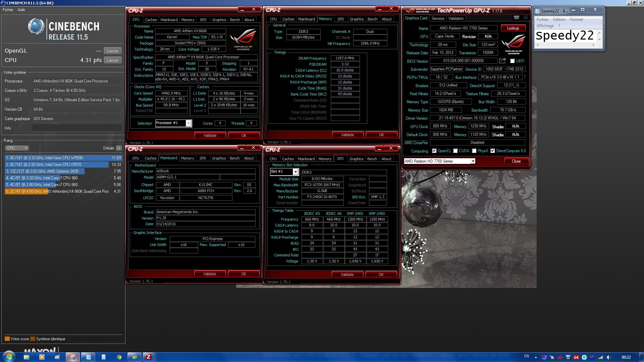Screen dimensions: 644x362
Task: Open Windows Explorer from taskbar
Action: coord(26,357)
